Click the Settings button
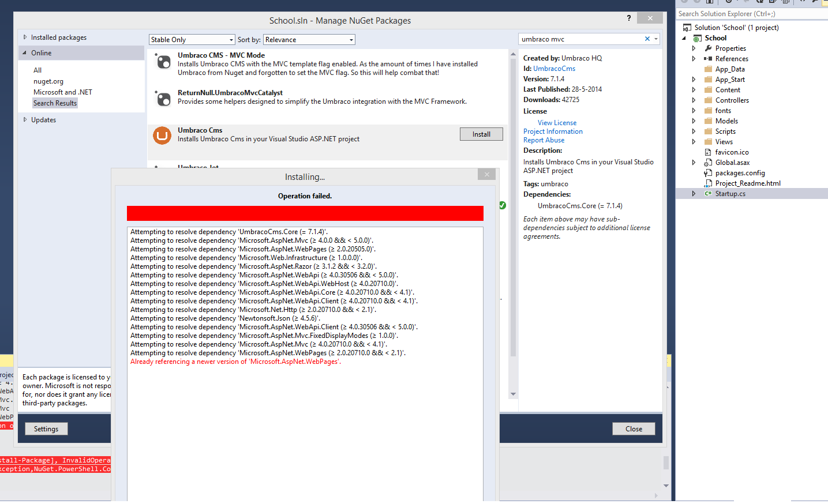This screenshot has height=504, width=828. 46,429
